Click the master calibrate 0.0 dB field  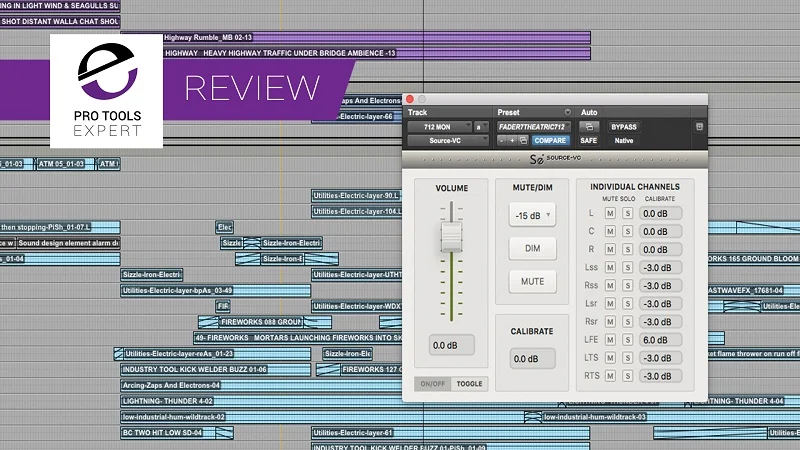[532, 359]
